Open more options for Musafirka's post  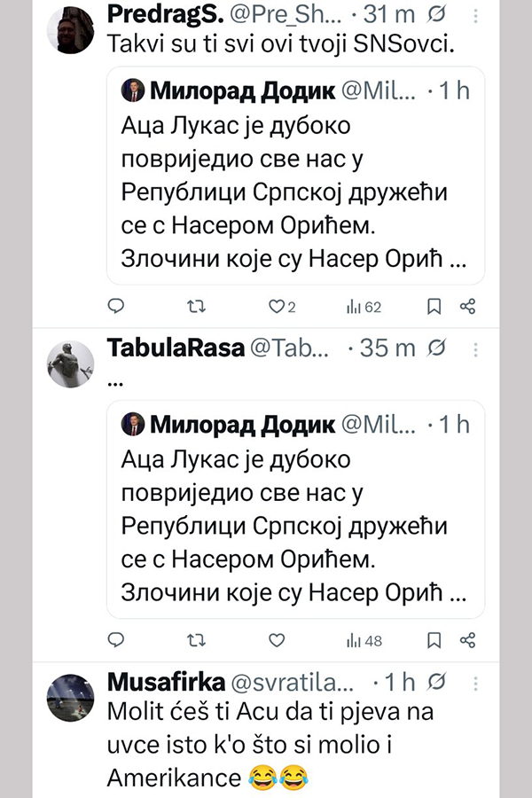point(476,681)
